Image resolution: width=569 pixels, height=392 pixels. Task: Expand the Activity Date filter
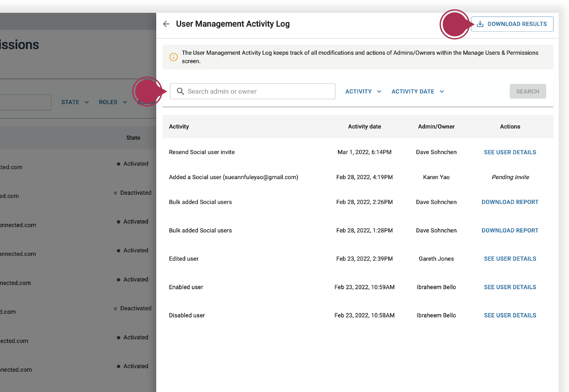tap(418, 91)
